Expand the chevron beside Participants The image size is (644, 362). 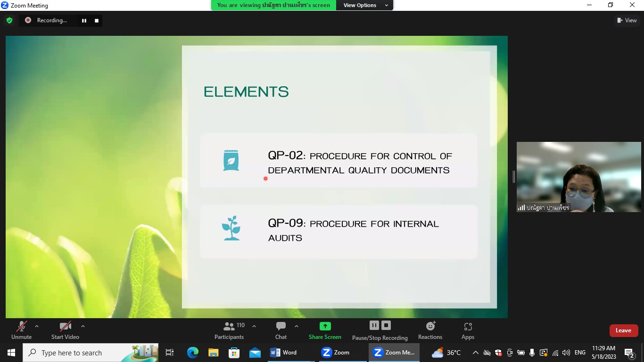coord(254,326)
